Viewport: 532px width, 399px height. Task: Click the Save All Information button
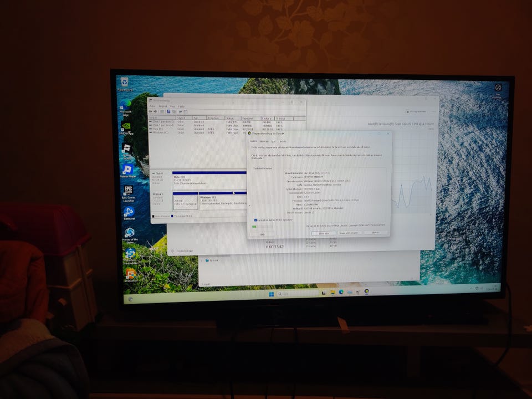[x=349, y=233]
